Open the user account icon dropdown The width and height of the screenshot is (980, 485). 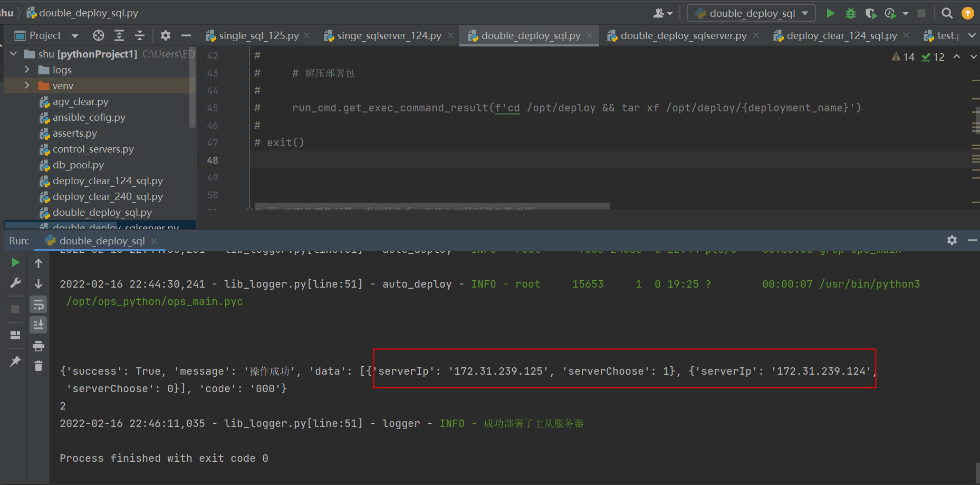[x=663, y=13]
